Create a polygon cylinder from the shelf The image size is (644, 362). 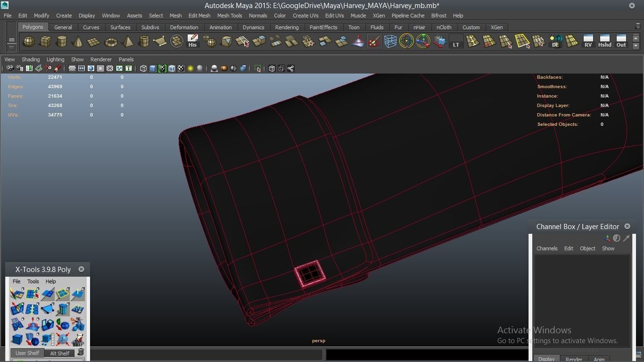tap(62, 41)
